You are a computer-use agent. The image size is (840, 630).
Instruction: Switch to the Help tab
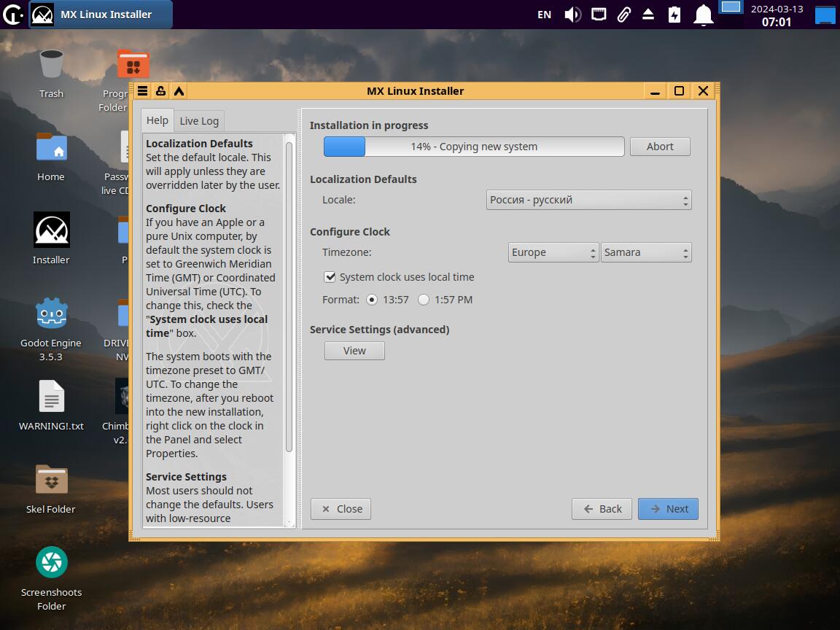pos(157,120)
